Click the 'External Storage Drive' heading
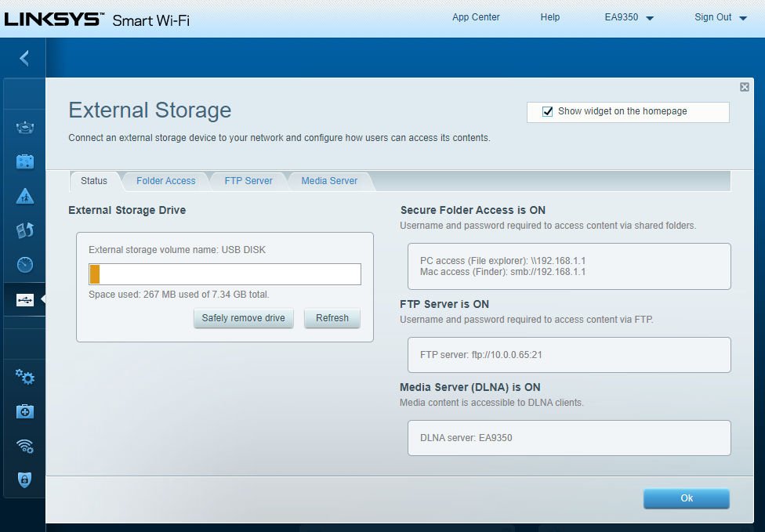The image size is (765, 532). pos(127,210)
